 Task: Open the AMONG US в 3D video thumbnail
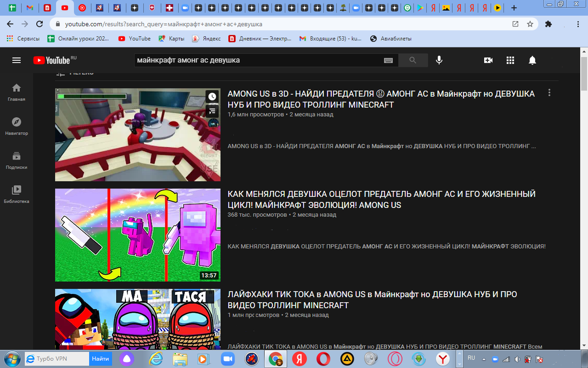click(x=138, y=135)
